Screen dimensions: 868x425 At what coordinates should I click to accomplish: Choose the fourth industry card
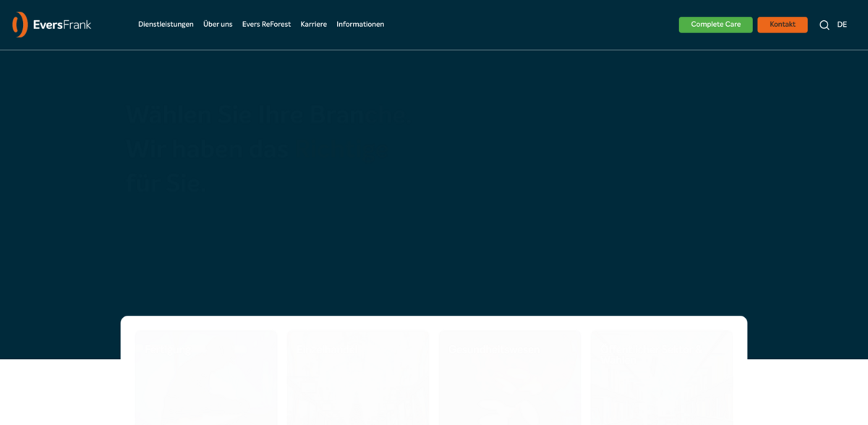pyautogui.click(x=662, y=376)
